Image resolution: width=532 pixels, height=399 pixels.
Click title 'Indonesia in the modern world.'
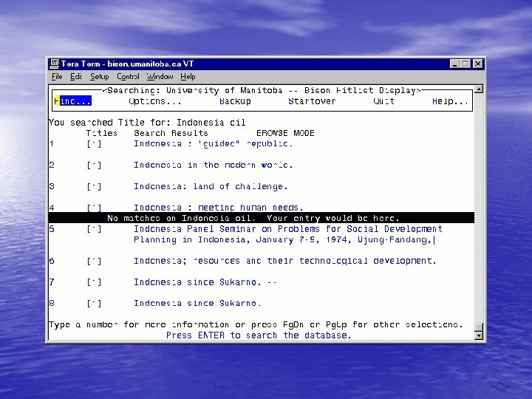point(214,166)
